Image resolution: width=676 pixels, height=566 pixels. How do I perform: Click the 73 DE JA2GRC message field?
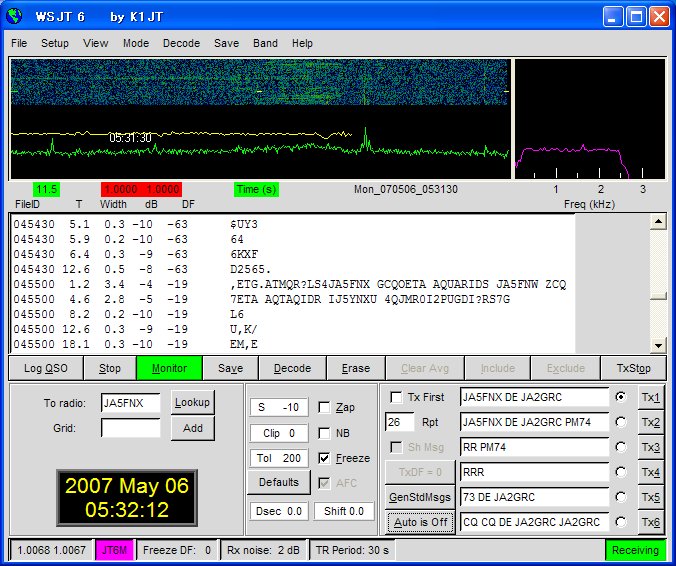tap(534, 497)
